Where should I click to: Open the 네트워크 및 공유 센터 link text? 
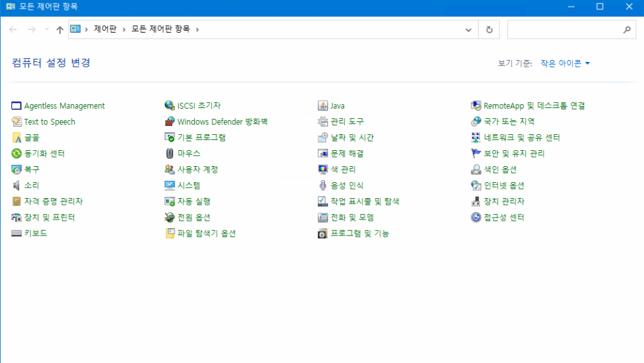(521, 137)
